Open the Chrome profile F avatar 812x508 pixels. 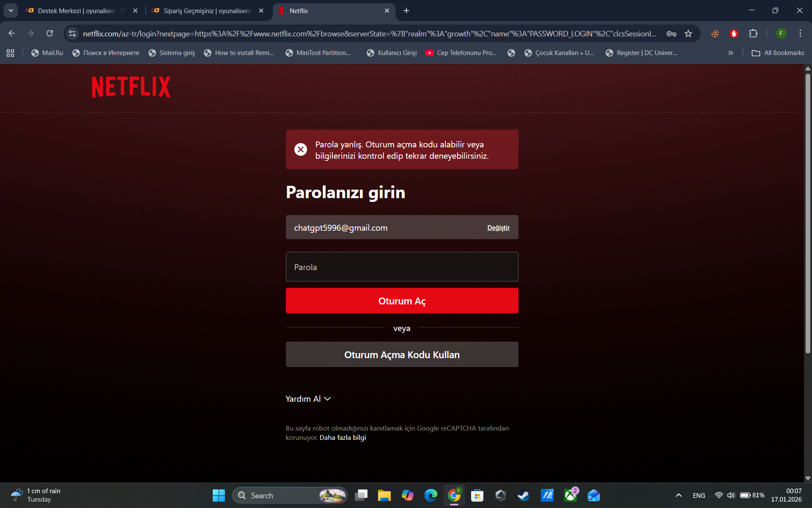[x=781, y=33]
